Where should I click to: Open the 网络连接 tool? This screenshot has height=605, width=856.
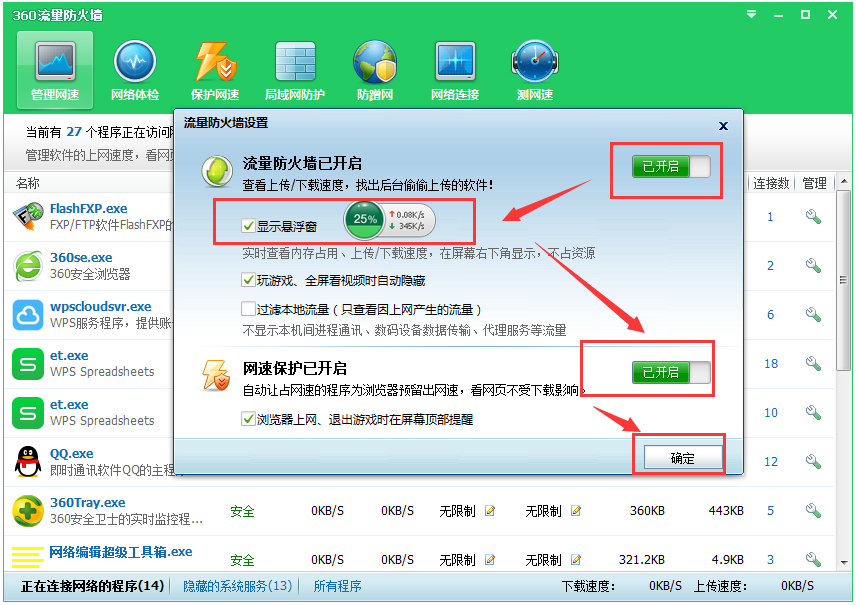click(455, 70)
